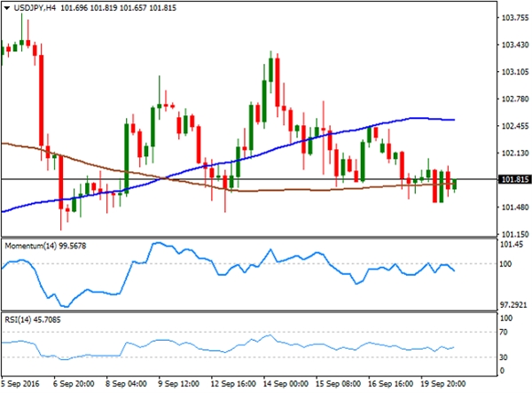
Task: Click the Momentum scale value 101.45
Action: click(x=512, y=244)
